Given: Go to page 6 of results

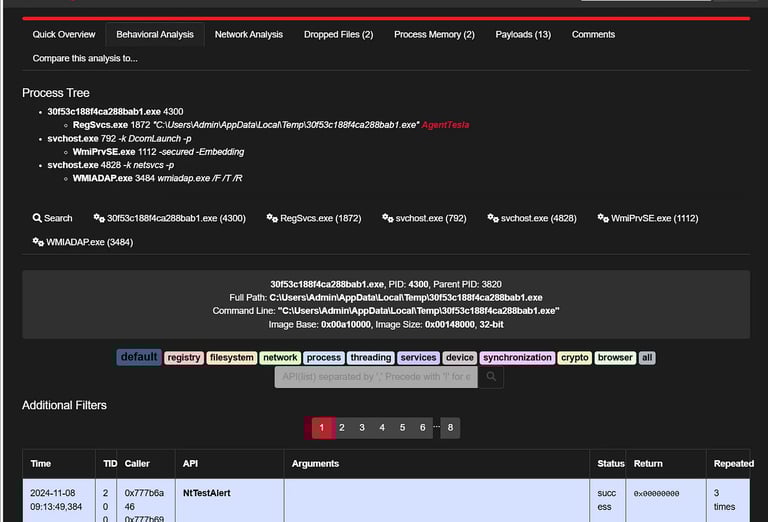Looking at the screenshot, I should click(422, 428).
